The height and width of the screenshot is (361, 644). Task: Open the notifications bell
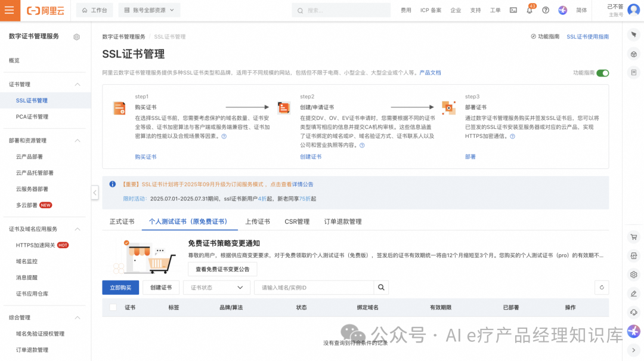530,10
